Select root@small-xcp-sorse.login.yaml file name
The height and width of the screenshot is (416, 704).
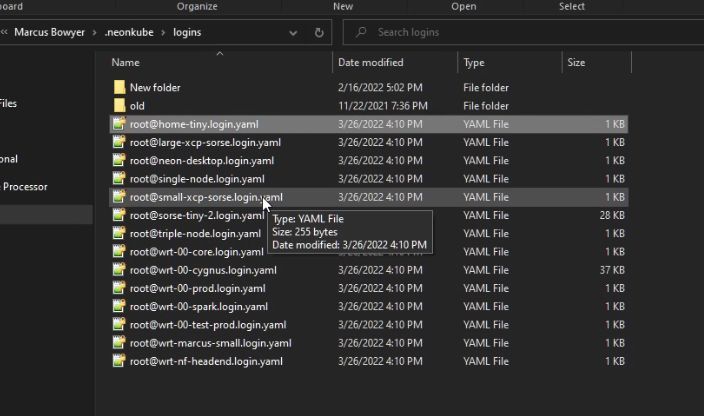(x=206, y=197)
